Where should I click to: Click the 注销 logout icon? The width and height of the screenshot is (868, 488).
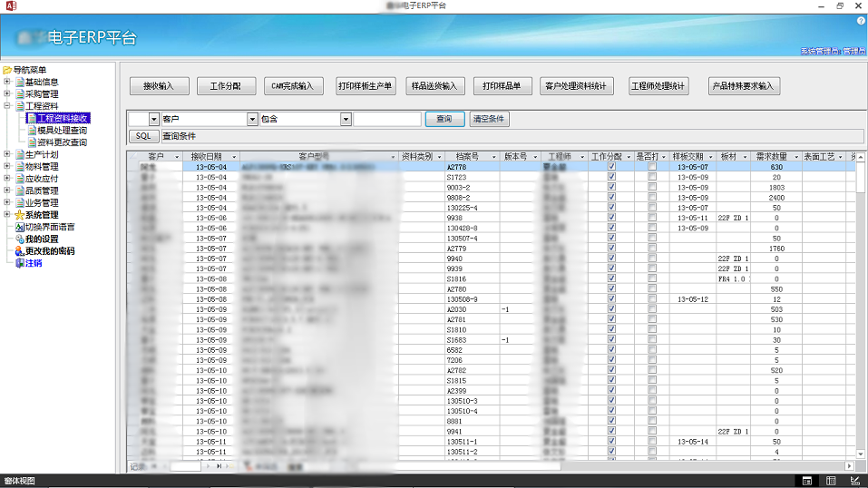tap(20, 263)
